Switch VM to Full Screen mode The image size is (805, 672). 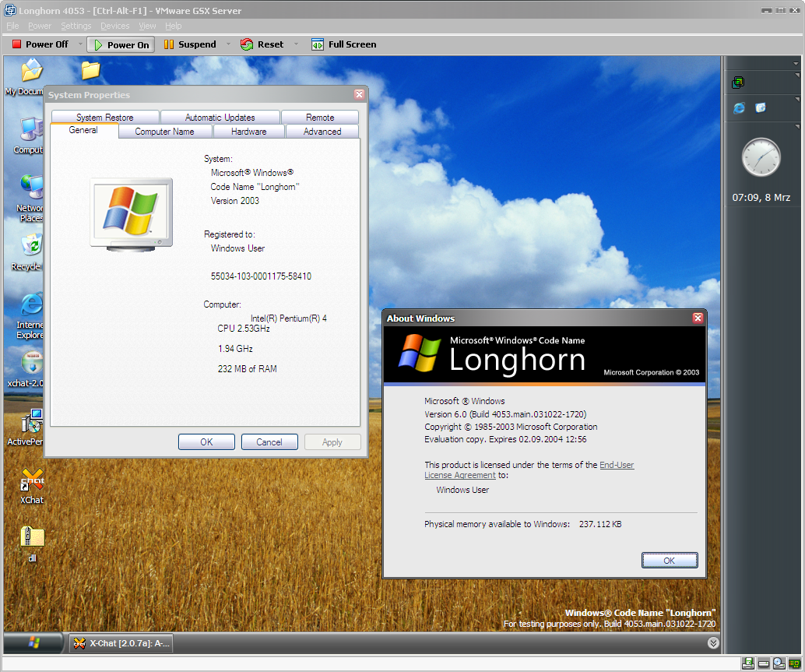pyautogui.click(x=343, y=44)
